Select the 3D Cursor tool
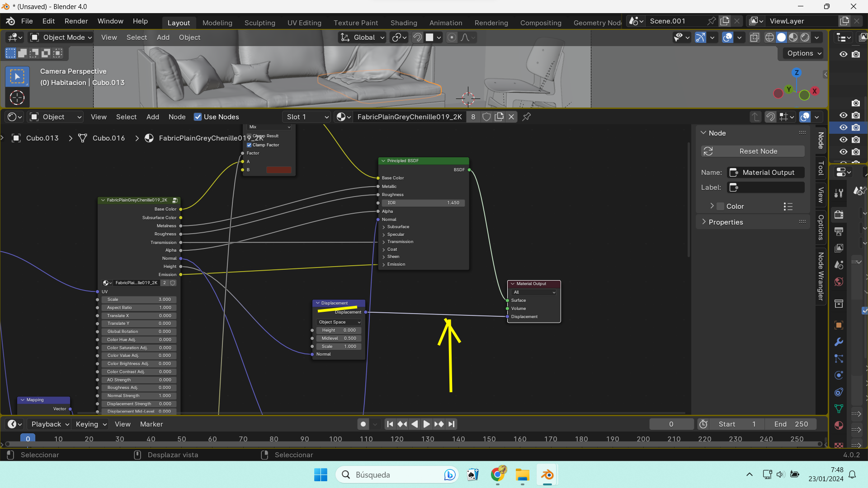This screenshot has width=868, height=488. point(17,98)
